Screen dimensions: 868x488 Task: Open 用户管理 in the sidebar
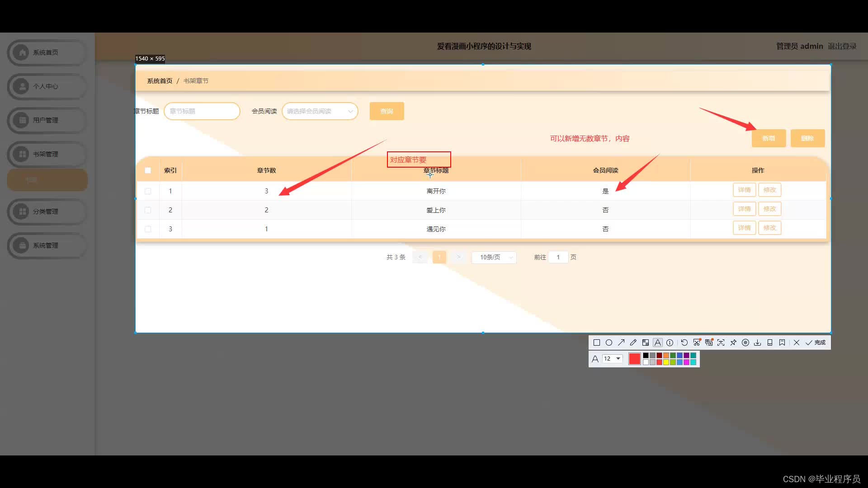(47, 120)
